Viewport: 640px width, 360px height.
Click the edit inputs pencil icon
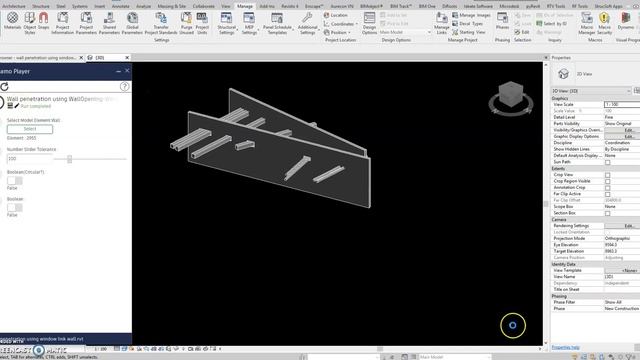click(17, 106)
